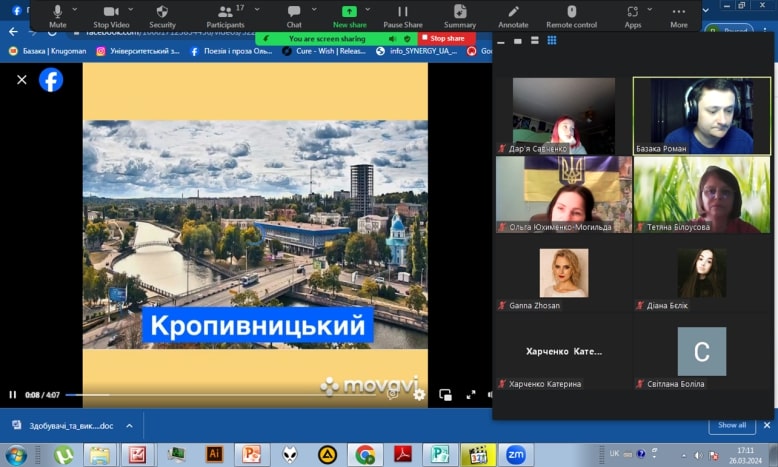Screen dimensions: 778x467
Task: Open Remote control options
Action: (572, 14)
